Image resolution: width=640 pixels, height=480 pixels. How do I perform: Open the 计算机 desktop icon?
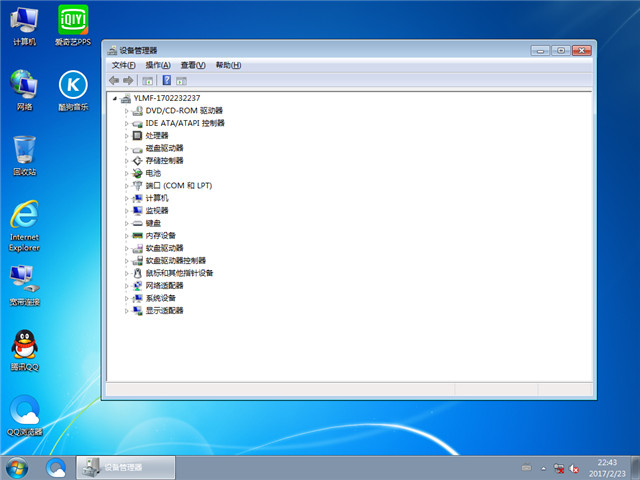[24, 25]
